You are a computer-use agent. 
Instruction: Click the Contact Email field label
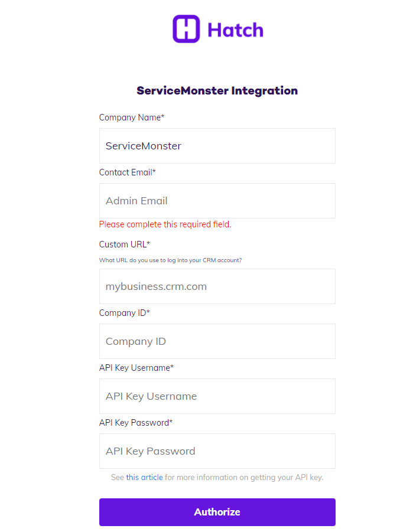127,172
